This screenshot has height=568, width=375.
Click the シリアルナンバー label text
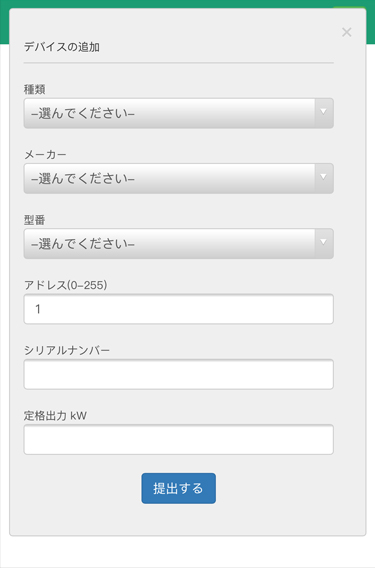pos(67,350)
